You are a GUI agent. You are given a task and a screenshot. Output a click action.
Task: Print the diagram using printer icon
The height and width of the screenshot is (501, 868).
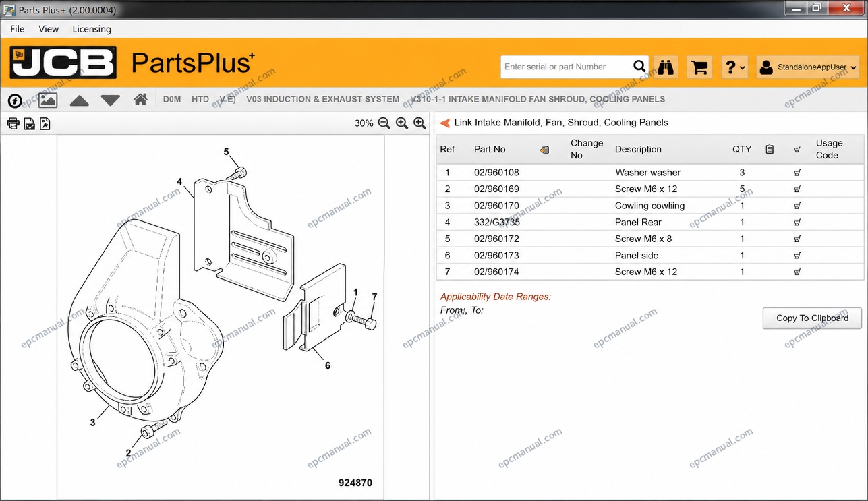coord(13,123)
